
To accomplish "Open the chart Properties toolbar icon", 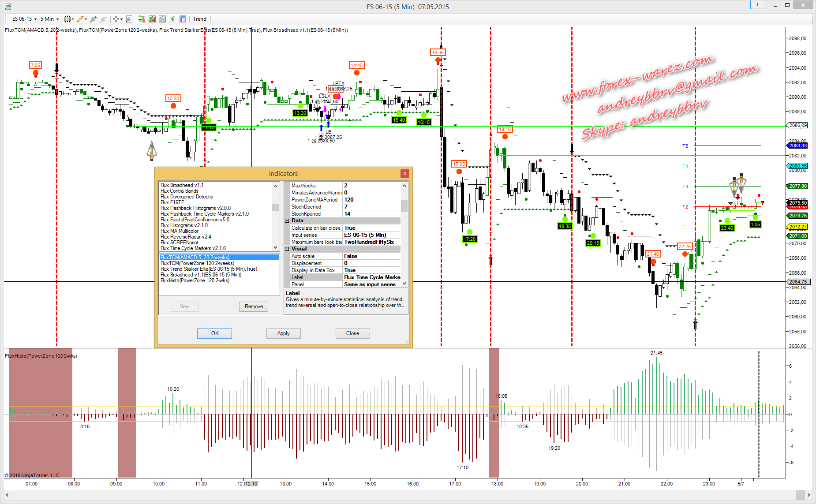I will [183, 19].
